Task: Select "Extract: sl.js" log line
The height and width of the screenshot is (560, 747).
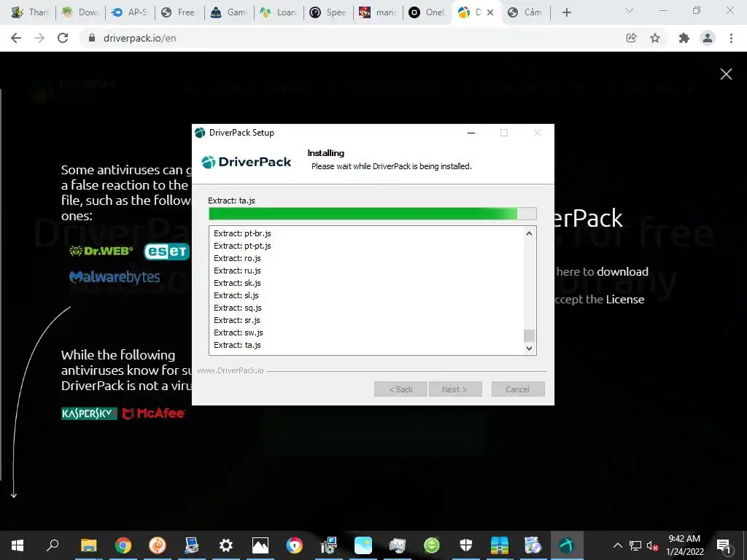Action: point(236,295)
